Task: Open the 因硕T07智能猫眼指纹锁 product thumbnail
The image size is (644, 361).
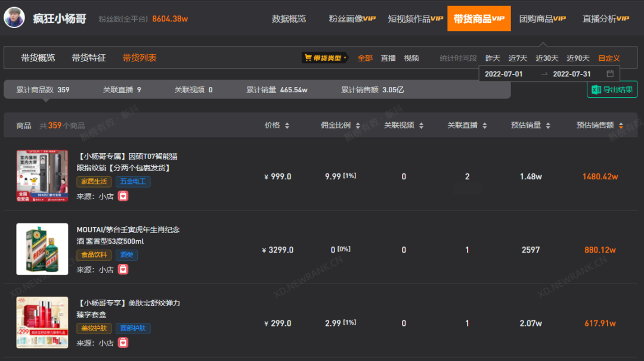Action: tap(42, 176)
